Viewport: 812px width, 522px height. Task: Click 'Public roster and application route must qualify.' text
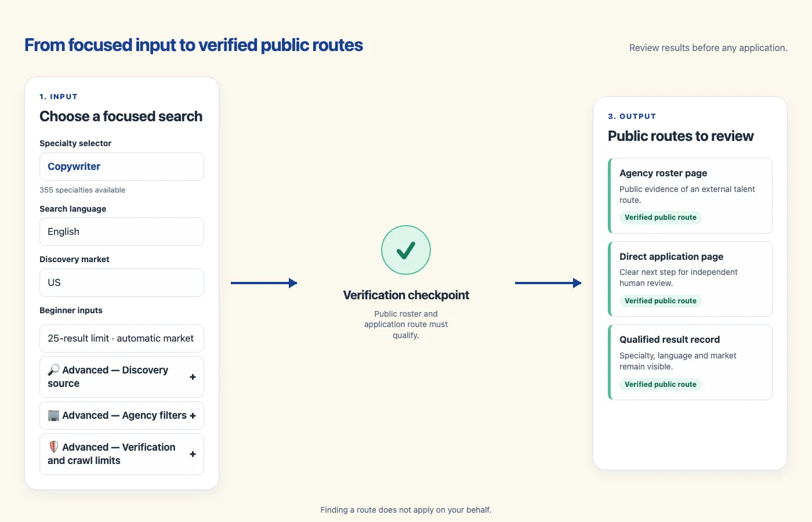(406, 324)
